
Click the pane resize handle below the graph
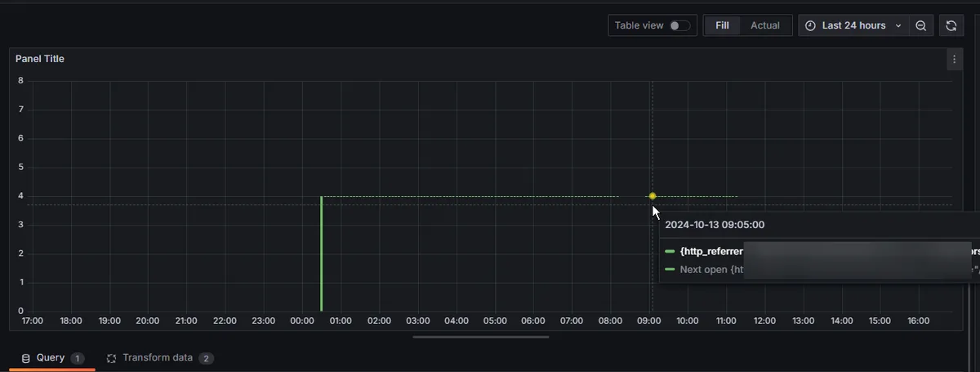[481, 336]
